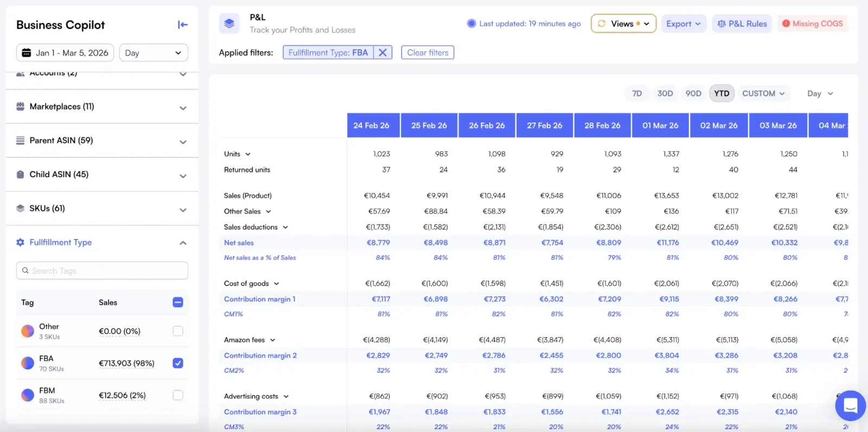
Task: Click the Missing COGS warning icon
Action: (x=786, y=23)
